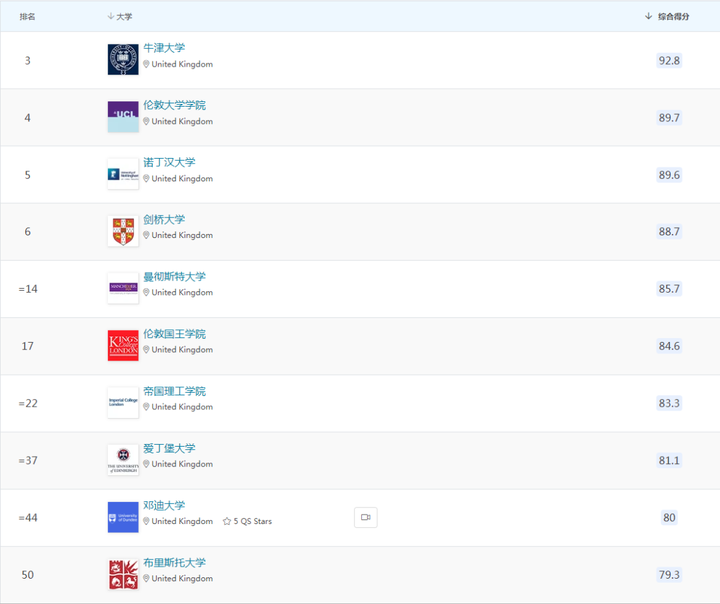Click United Kingdom text under 布里斯托大学
The image size is (720, 604).
[182, 578]
